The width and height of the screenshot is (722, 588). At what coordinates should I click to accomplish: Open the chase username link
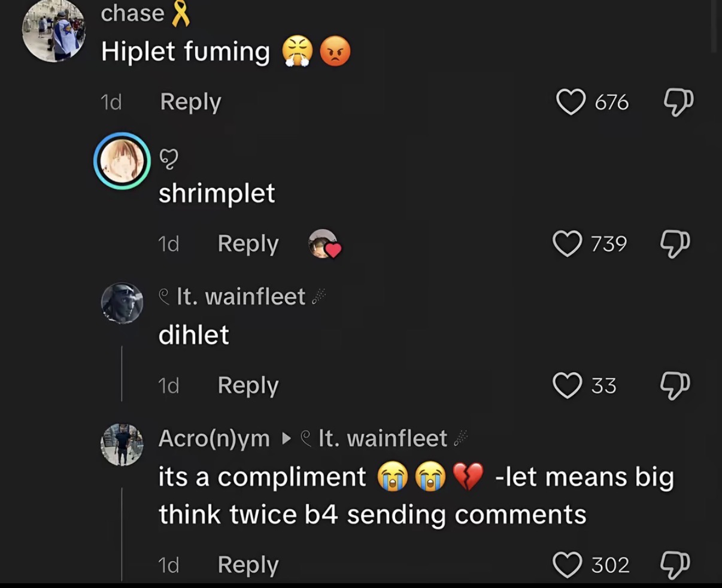click(x=132, y=13)
